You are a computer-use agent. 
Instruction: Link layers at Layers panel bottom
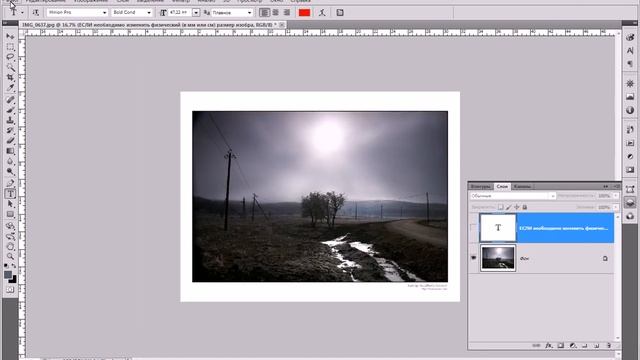536,345
